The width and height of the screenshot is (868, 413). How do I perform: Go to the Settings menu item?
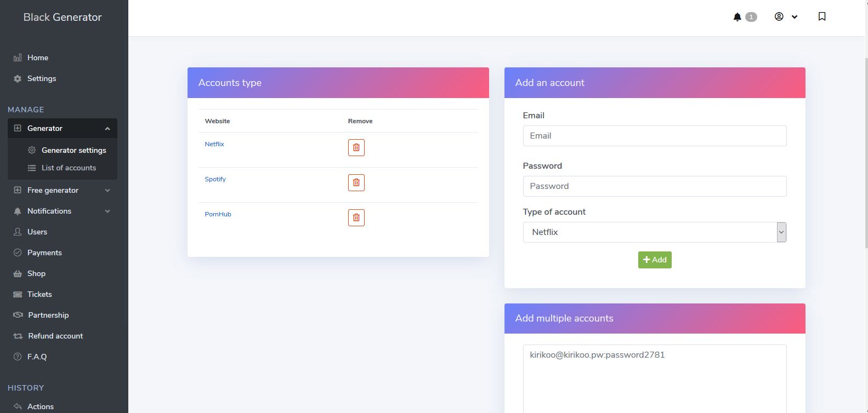41,78
